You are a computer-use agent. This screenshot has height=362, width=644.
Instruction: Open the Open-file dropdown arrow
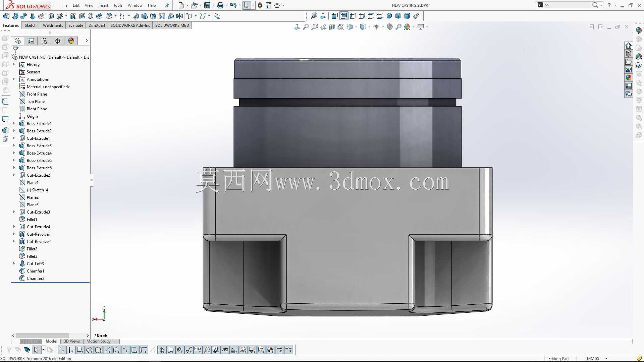[x=201, y=5]
